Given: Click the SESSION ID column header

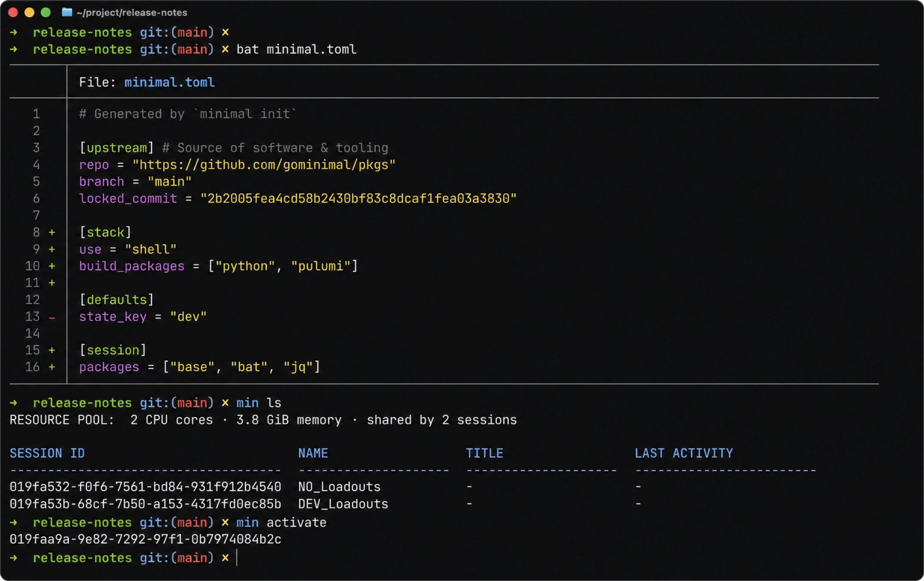Looking at the screenshot, I should tap(47, 454).
